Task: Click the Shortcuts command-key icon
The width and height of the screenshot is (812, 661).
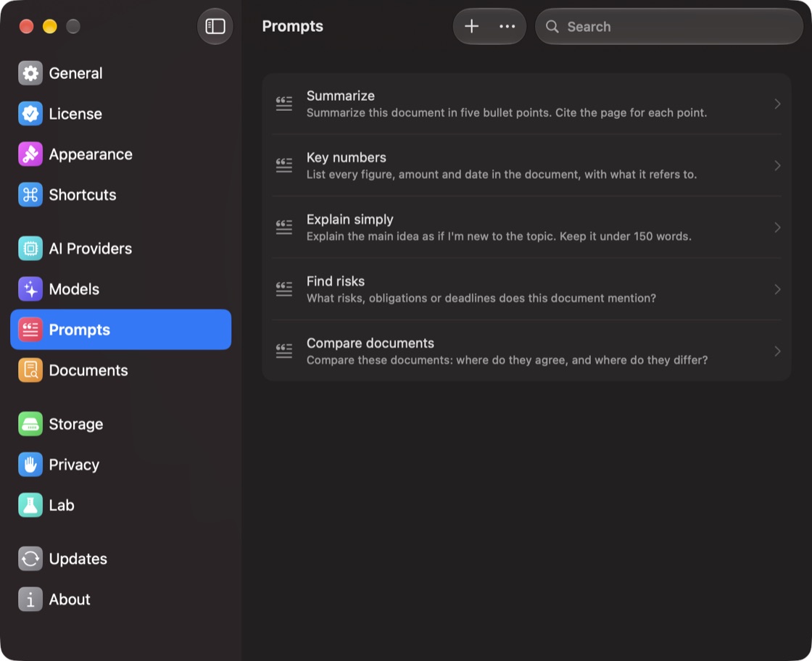Action: pyautogui.click(x=30, y=195)
